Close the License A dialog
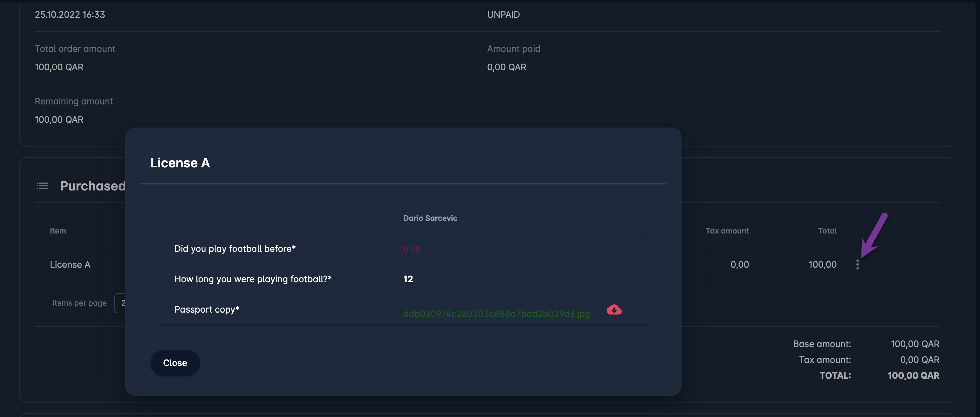This screenshot has width=980, height=417. pos(175,363)
